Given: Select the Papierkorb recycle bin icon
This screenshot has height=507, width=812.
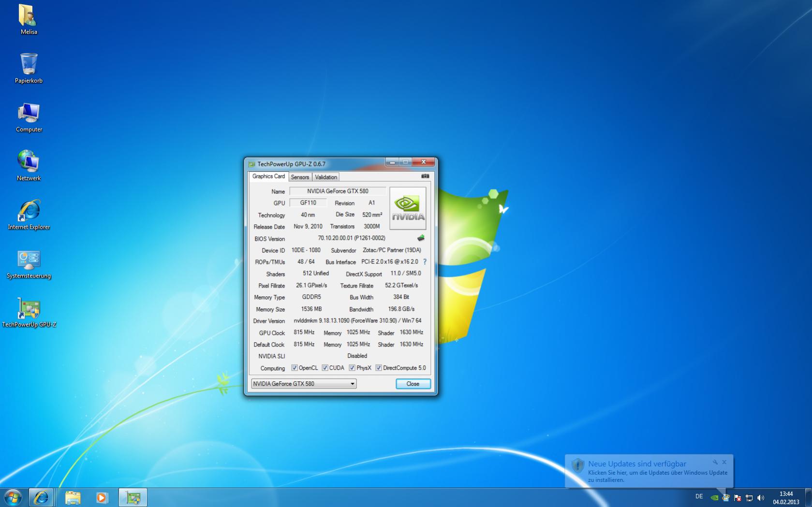Looking at the screenshot, I should coord(29,68).
